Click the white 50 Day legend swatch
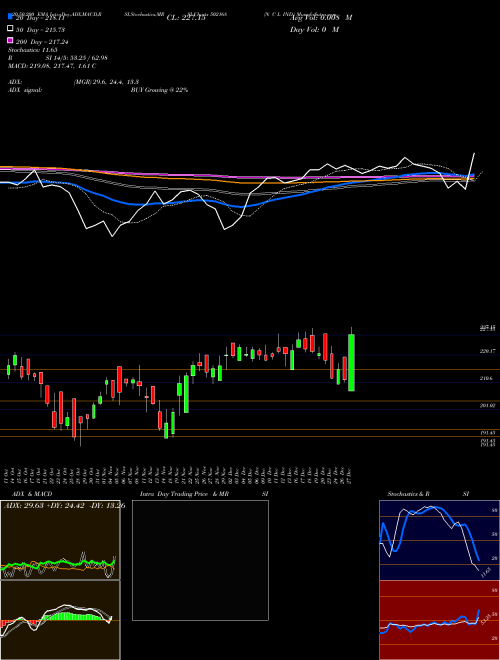Viewport: 500px width, 660px height. pyautogui.click(x=10, y=29)
